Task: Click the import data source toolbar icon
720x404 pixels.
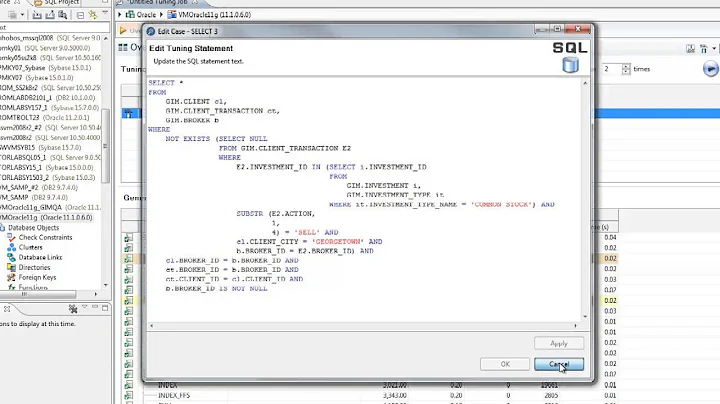Action: [x=37, y=15]
